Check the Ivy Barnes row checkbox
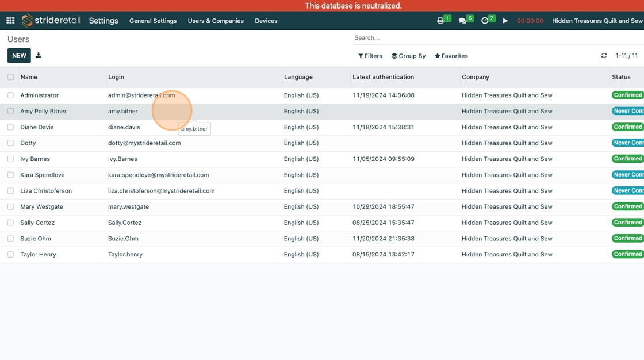This screenshot has height=360, width=644. pyautogui.click(x=11, y=159)
